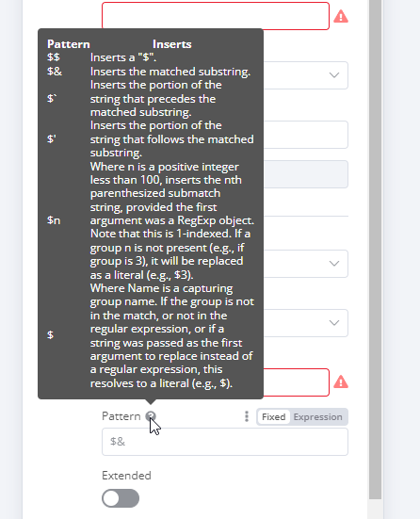420x519 pixels.
Task: Enable the Extended toggle switch
Action: [x=121, y=498]
